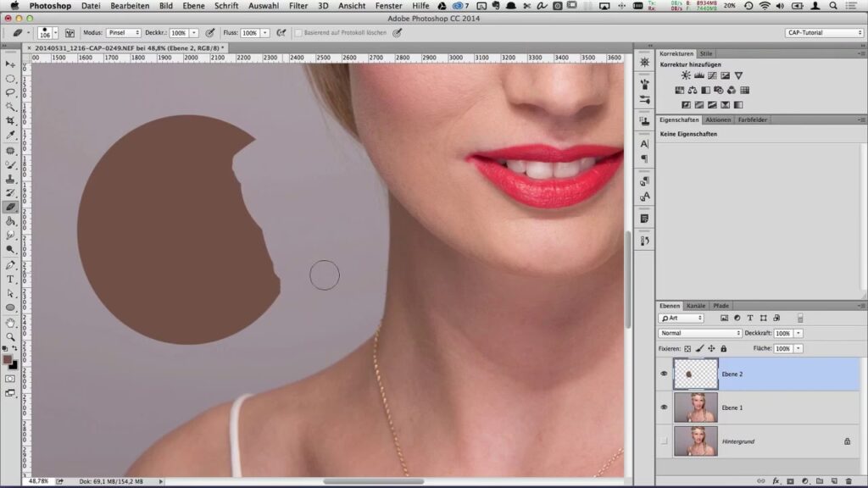Switch to the Aktionen tab
The height and width of the screenshot is (488, 868).
tap(717, 119)
